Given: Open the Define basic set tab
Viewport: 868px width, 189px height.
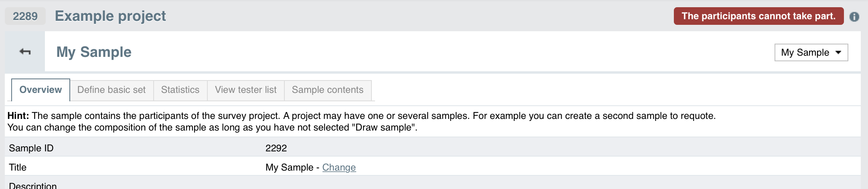Looking at the screenshot, I should click(112, 90).
